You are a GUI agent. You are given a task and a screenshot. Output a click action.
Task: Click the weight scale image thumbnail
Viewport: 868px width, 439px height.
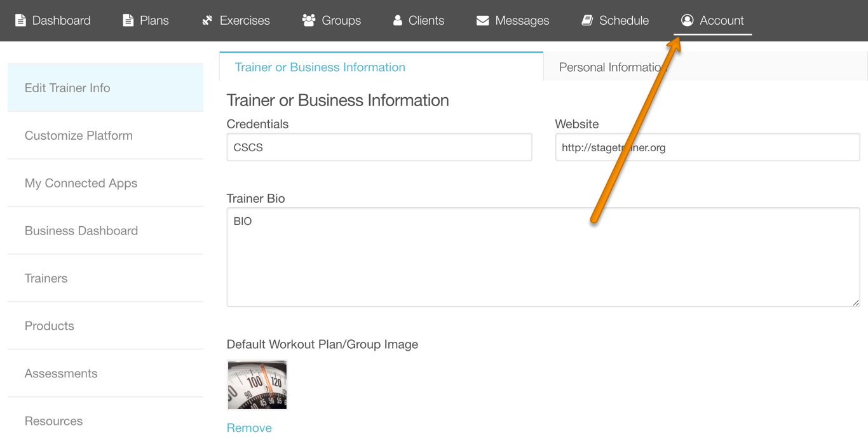click(257, 385)
